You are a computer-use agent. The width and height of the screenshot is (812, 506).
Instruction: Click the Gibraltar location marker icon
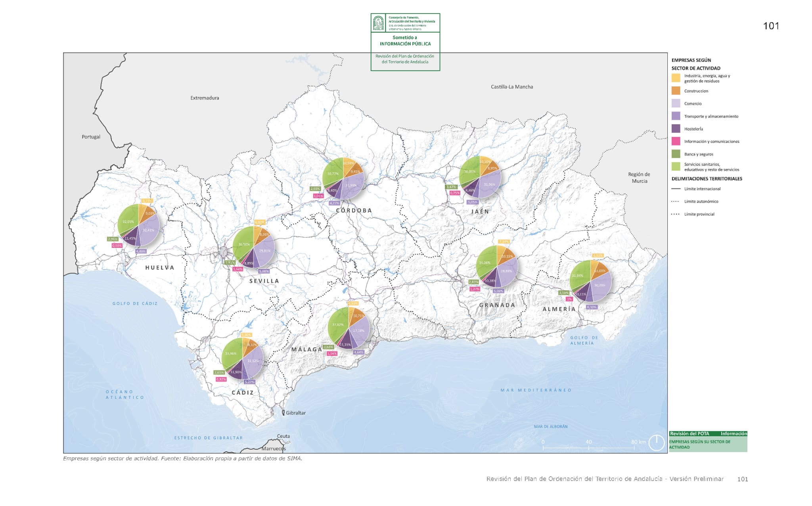point(283,413)
